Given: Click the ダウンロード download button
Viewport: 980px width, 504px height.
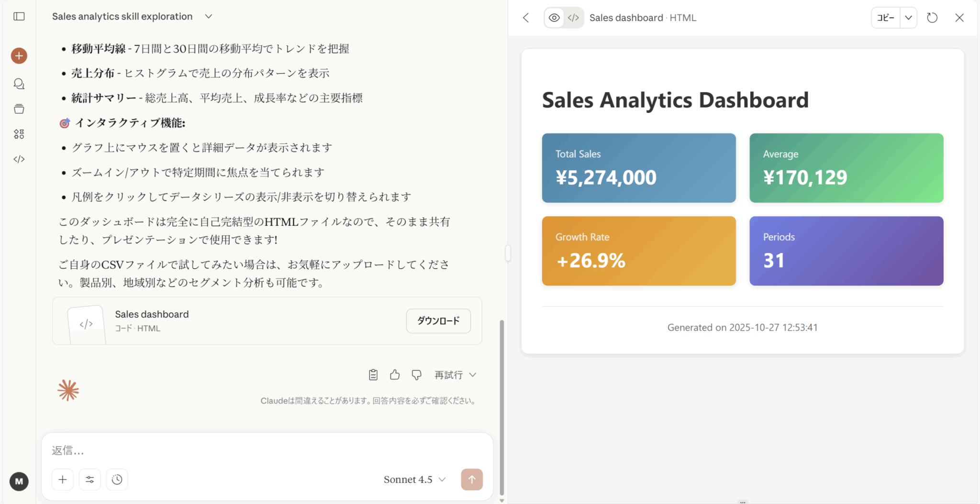Looking at the screenshot, I should pos(438,321).
